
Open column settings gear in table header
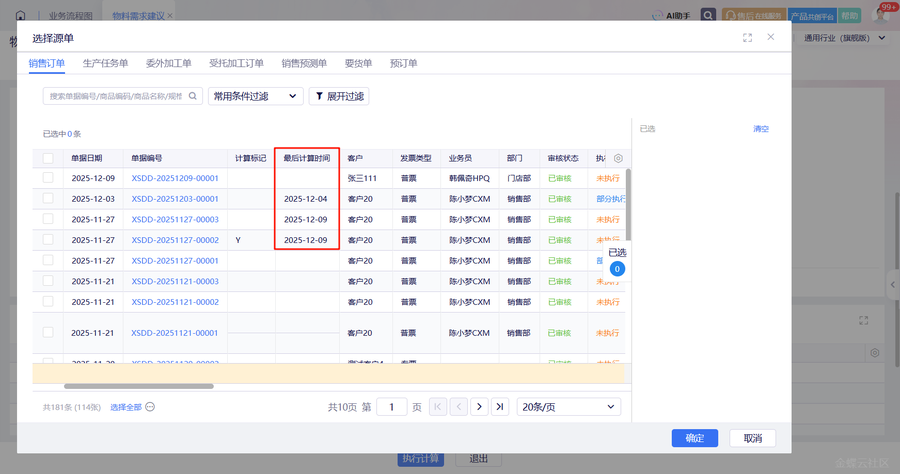[618, 158]
